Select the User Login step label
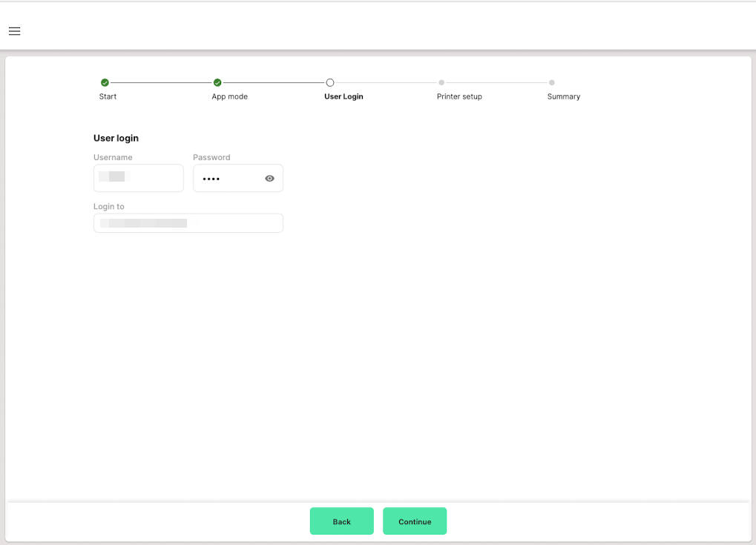This screenshot has width=756, height=545. click(344, 96)
